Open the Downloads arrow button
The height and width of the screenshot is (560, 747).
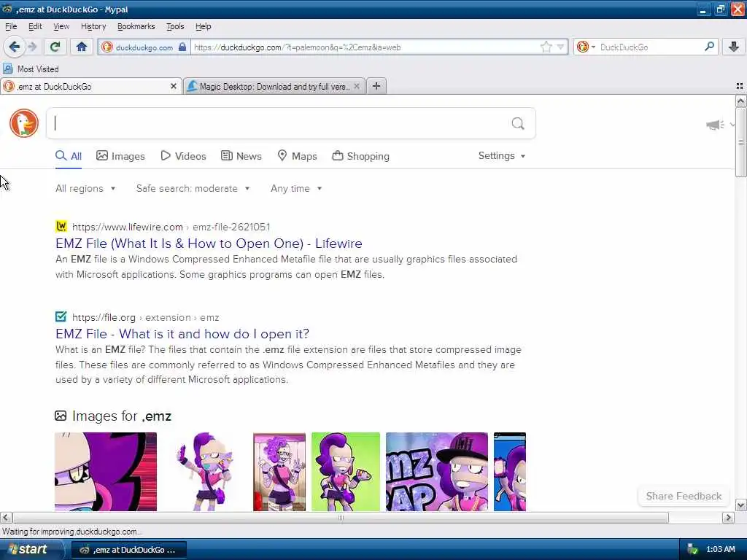coord(734,47)
